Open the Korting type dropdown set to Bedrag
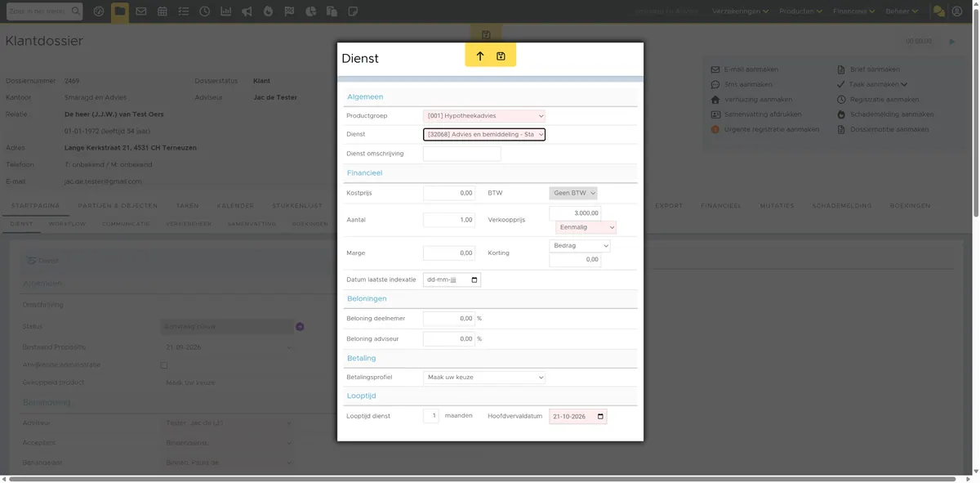The image size is (980, 483). pyautogui.click(x=580, y=245)
